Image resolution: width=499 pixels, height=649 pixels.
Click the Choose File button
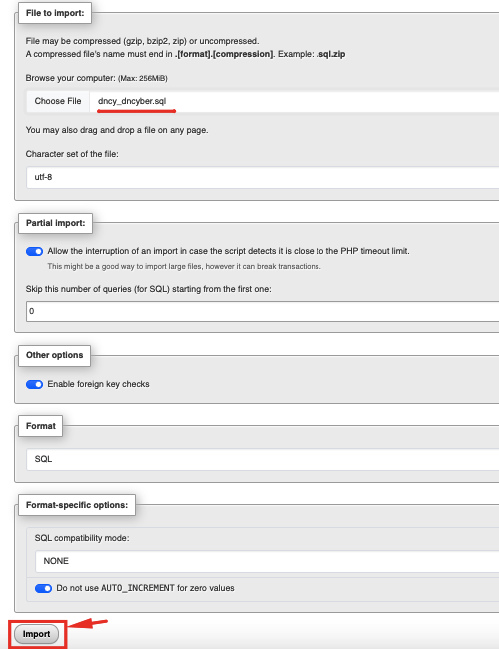(58, 101)
